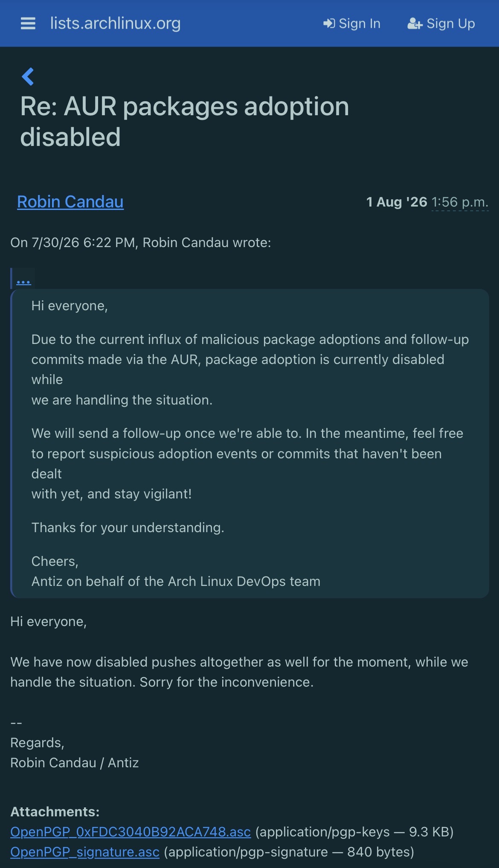Download OpenPGP_signature.asc attachment
Image resolution: width=499 pixels, height=868 pixels.
point(85,852)
